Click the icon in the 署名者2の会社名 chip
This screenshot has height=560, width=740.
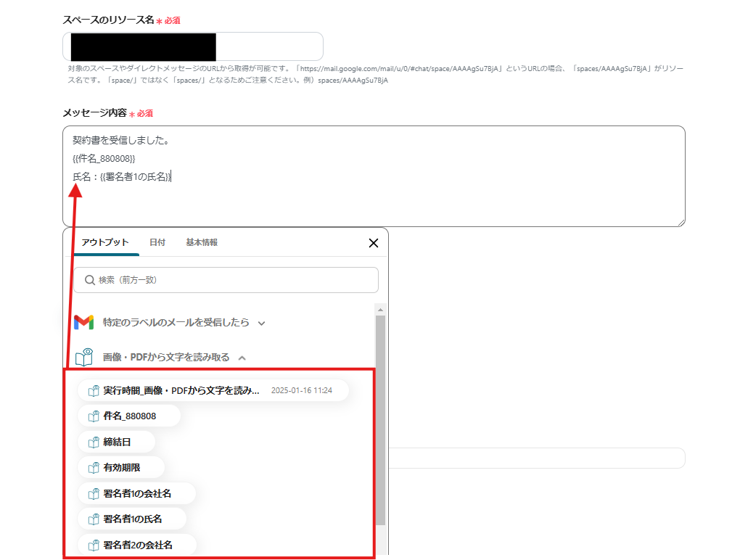pos(94,545)
